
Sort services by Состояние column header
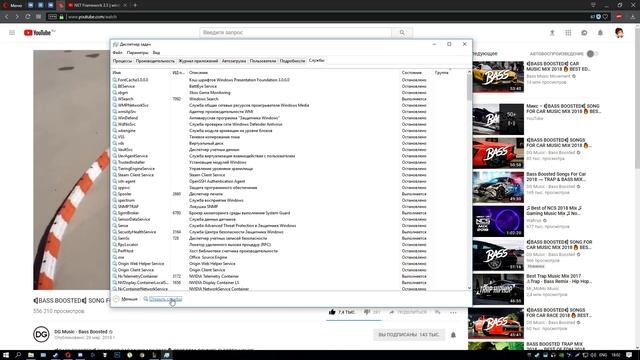coord(416,73)
